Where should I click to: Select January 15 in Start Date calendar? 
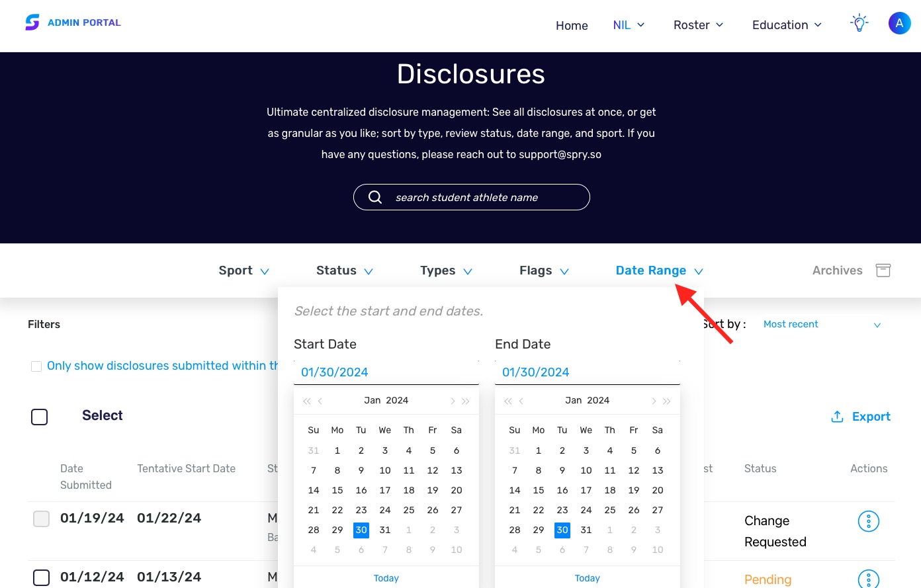point(337,490)
